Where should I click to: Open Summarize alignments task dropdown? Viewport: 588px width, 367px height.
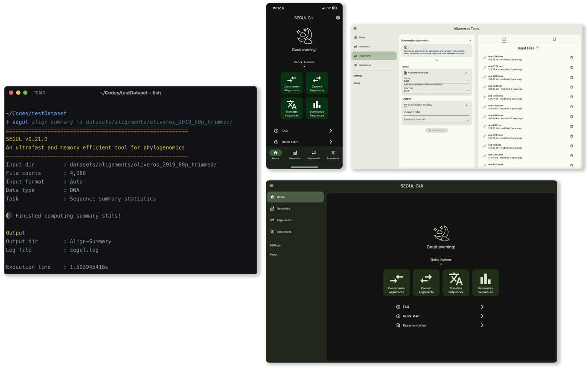pyautogui.click(x=437, y=41)
